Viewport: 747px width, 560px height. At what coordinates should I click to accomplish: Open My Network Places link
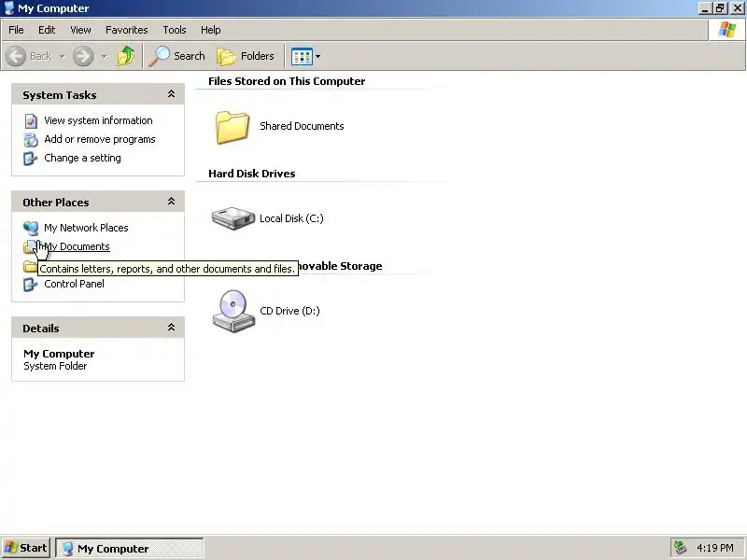click(x=86, y=228)
